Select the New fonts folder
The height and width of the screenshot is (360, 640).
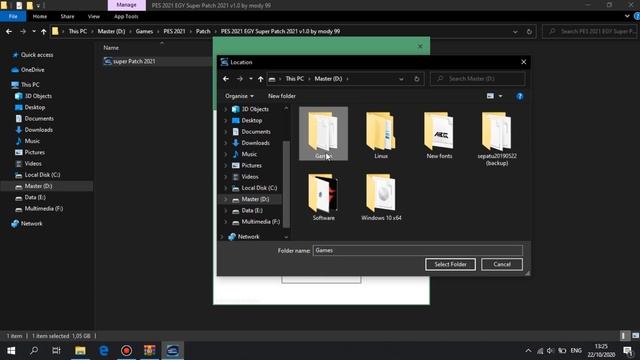click(x=439, y=135)
